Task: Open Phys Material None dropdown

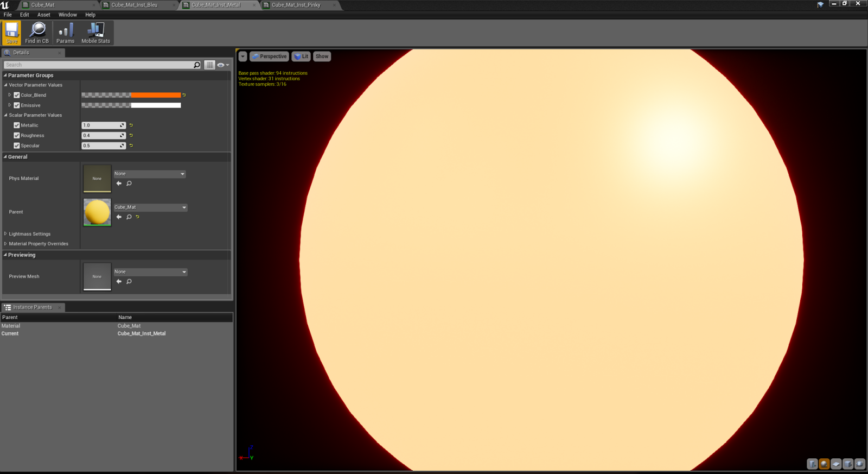Action: [150, 174]
